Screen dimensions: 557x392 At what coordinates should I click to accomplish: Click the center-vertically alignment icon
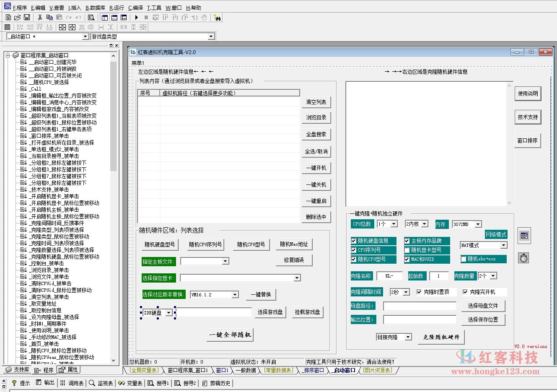[72, 27]
